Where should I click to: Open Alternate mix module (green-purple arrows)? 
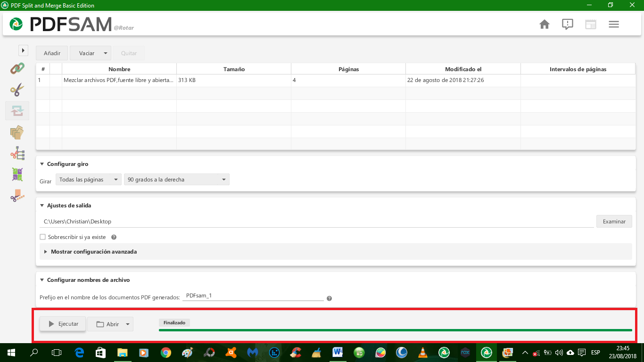(17, 174)
